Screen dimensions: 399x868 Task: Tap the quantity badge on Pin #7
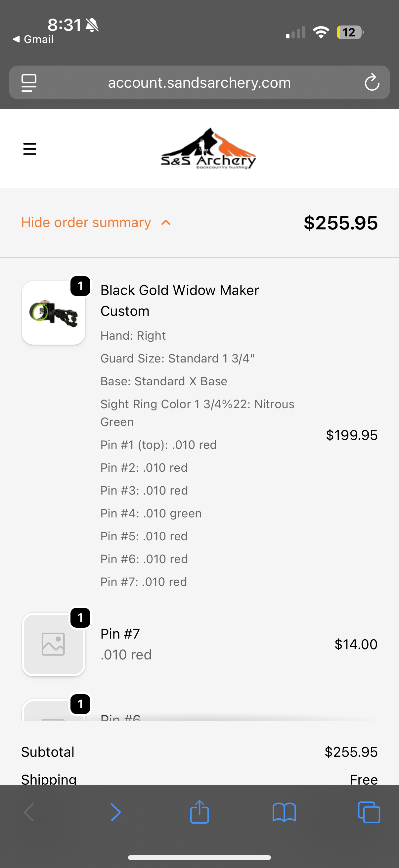[x=80, y=618]
